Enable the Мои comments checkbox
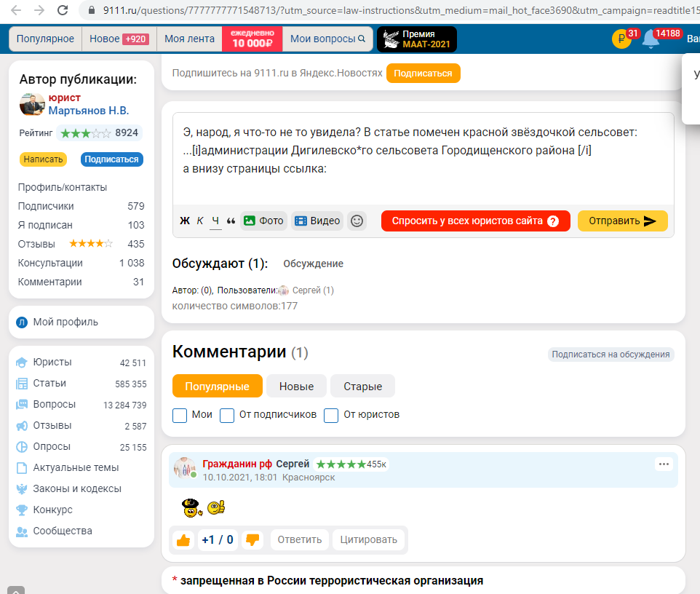700x594 pixels. (x=180, y=415)
